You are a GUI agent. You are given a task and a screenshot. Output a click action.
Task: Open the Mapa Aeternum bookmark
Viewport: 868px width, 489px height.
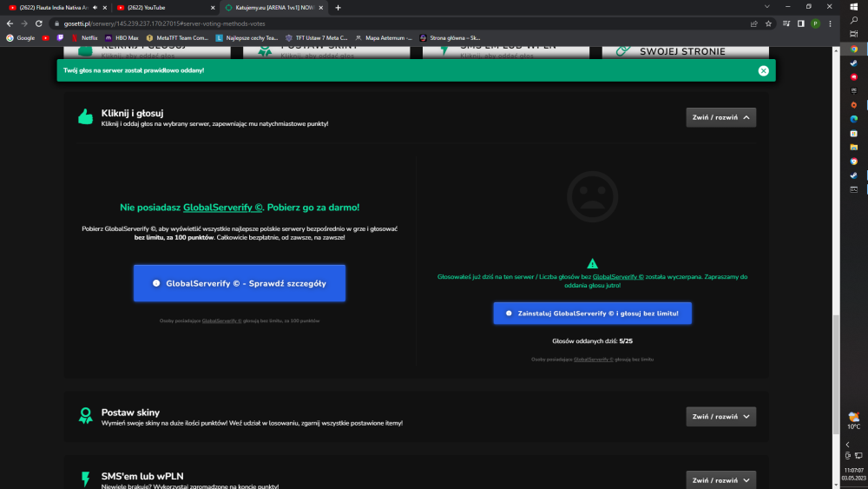[x=384, y=38]
